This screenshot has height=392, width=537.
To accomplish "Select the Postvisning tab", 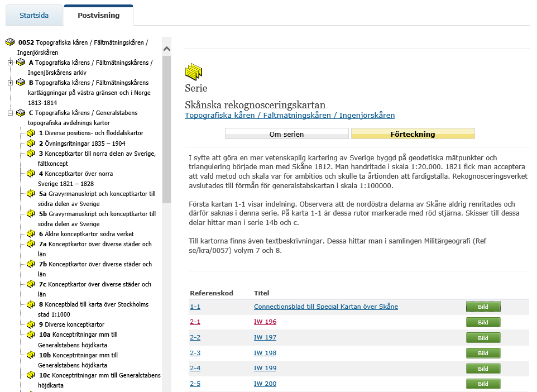I will pos(99,16).
